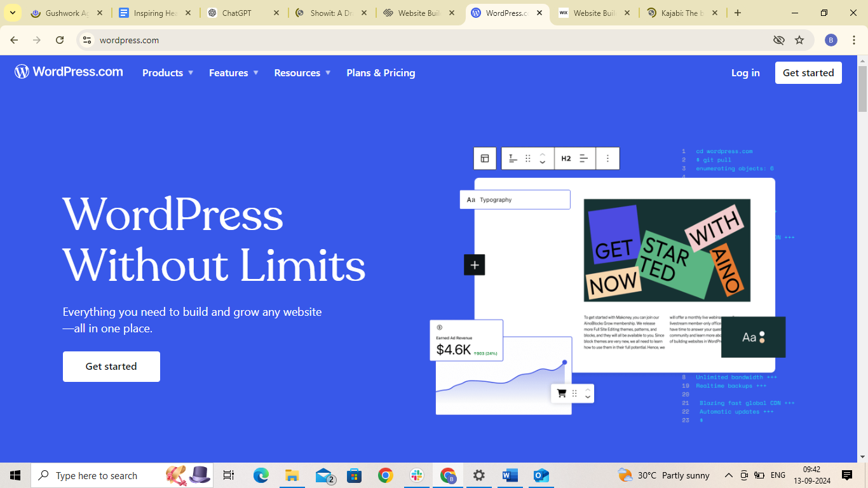Viewport: 868px width, 488px height.
Task: Go forward to next page
Action: 37,40
